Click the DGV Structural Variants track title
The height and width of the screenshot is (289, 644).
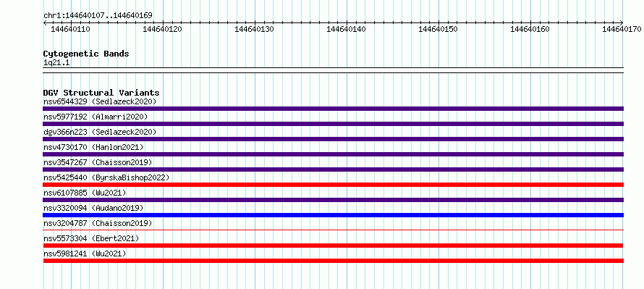101,93
